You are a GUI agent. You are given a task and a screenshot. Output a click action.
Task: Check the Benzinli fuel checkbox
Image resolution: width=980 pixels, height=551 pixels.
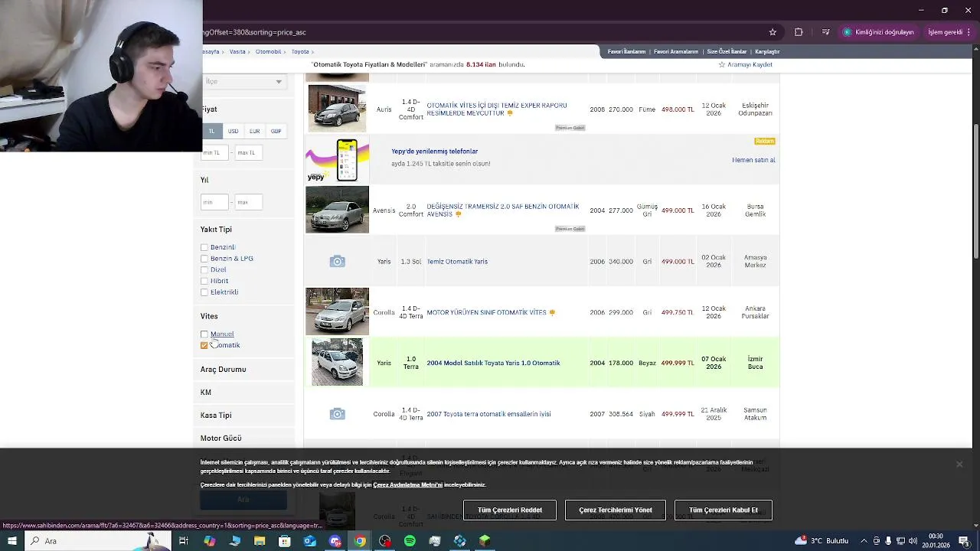pyautogui.click(x=204, y=247)
